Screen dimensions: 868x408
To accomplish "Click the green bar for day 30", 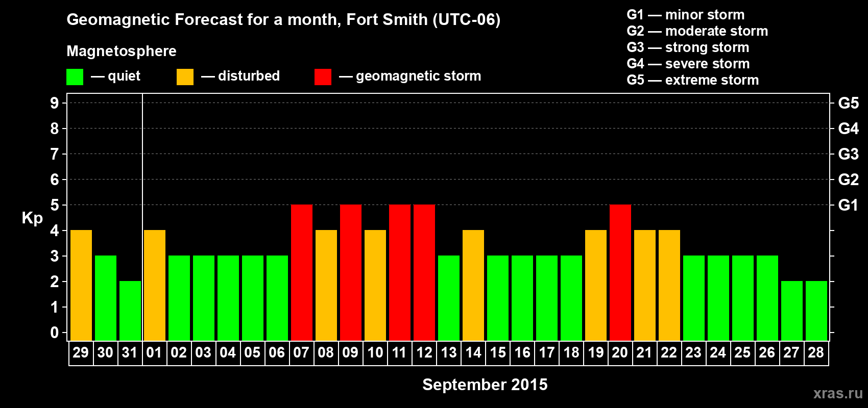I will (106, 298).
